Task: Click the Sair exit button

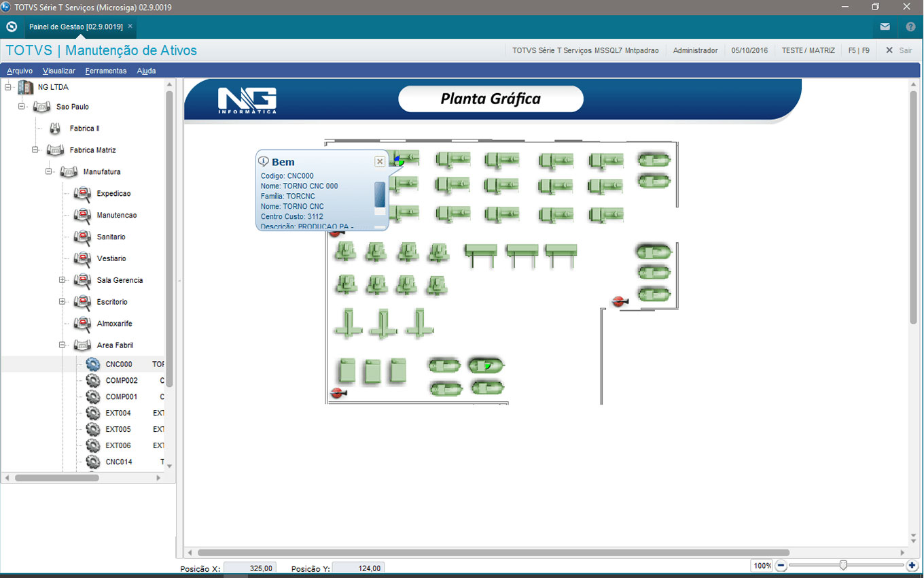Action: point(899,50)
